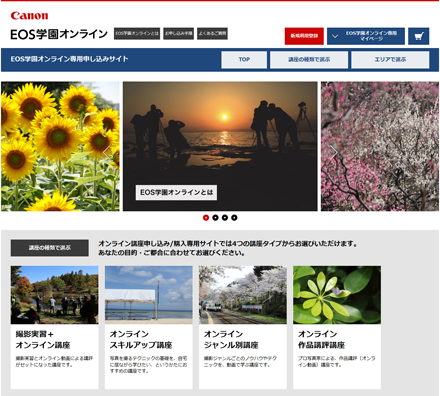Open the お申し込み手順 header button

pos(178,34)
